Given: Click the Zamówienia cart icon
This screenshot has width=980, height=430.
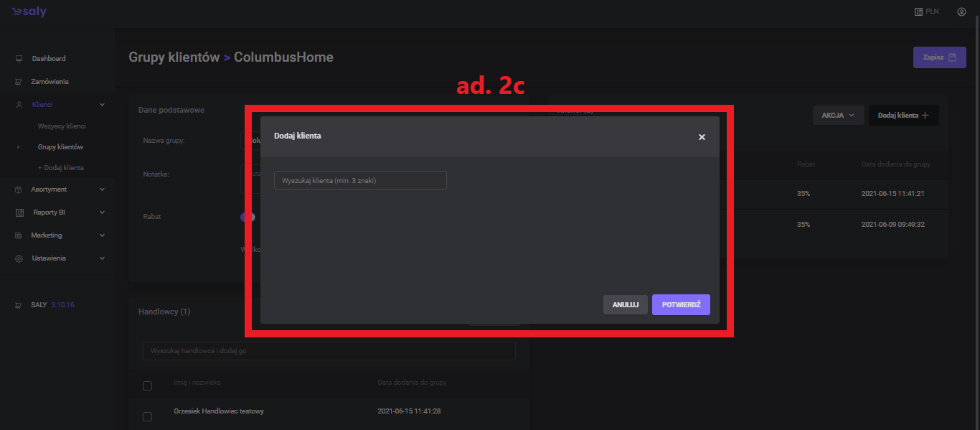Looking at the screenshot, I should click(x=19, y=82).
